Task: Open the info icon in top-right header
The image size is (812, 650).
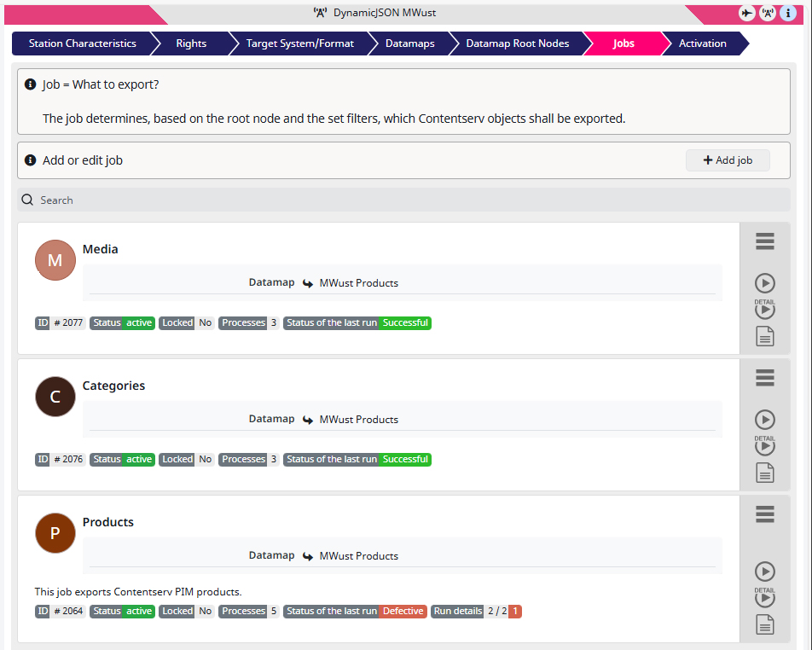Action: pyautogui.click(x=788, y=13)
